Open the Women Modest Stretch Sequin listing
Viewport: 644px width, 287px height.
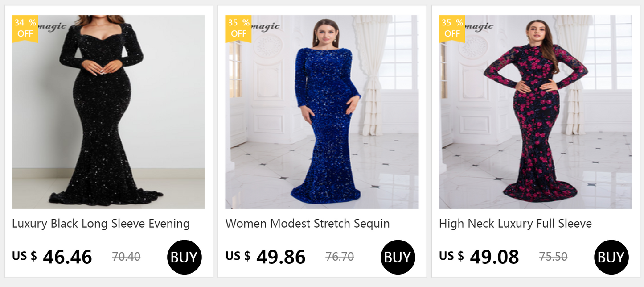click(x=308, y=224)
